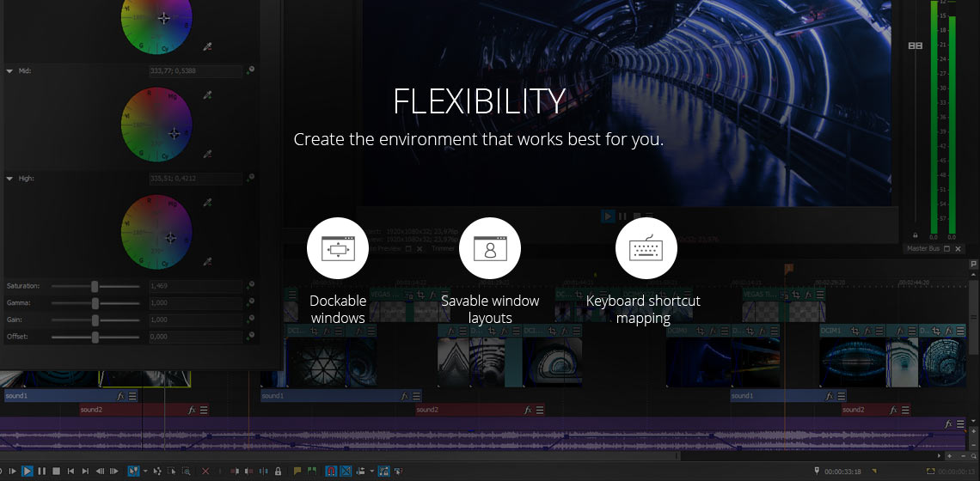Insert a region using the green region icon
Viewport: 980px width, 481px height.
(312, 471)
